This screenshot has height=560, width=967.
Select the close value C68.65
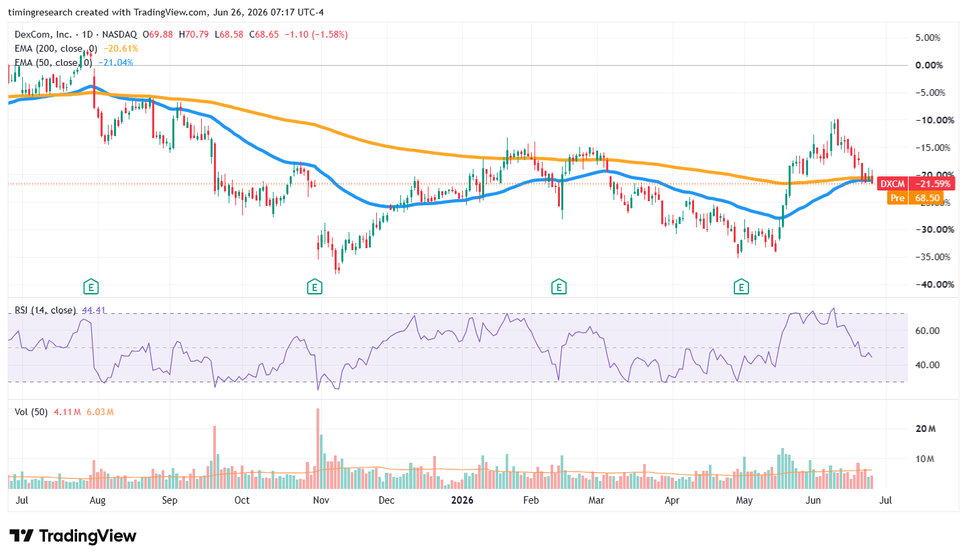[x=265, y=34]
